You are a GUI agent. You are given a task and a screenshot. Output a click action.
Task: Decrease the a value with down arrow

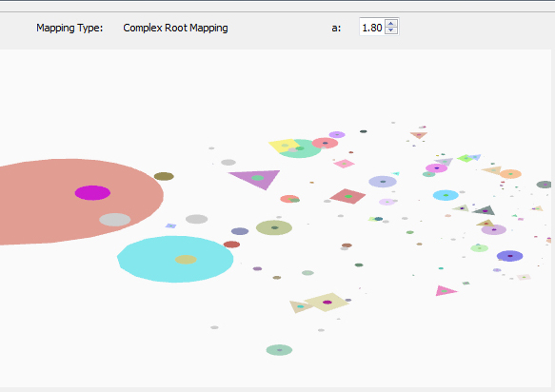390,30
